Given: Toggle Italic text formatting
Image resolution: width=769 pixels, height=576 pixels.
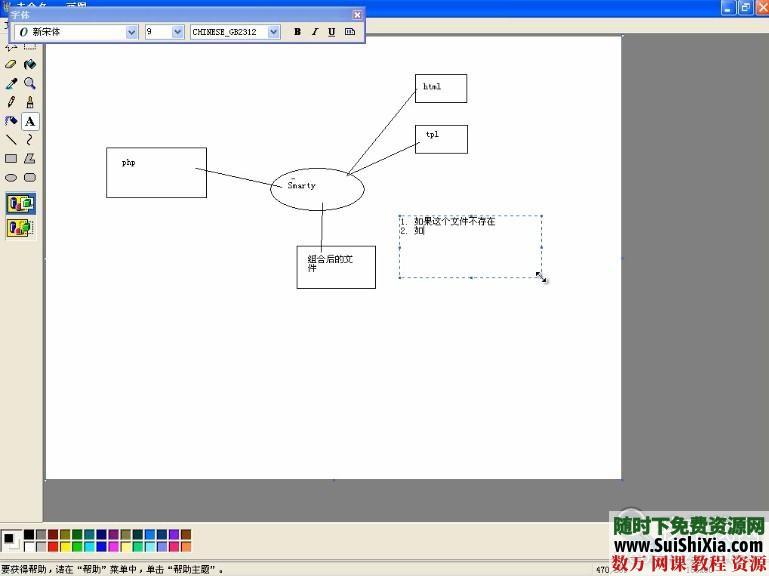Looking at the screenshot, I should (314, 32).
